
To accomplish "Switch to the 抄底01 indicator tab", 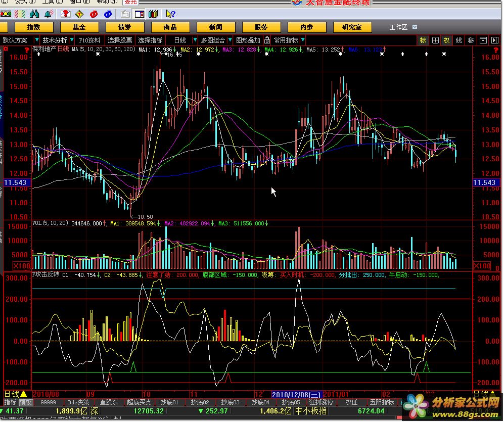I will (169, 402).
